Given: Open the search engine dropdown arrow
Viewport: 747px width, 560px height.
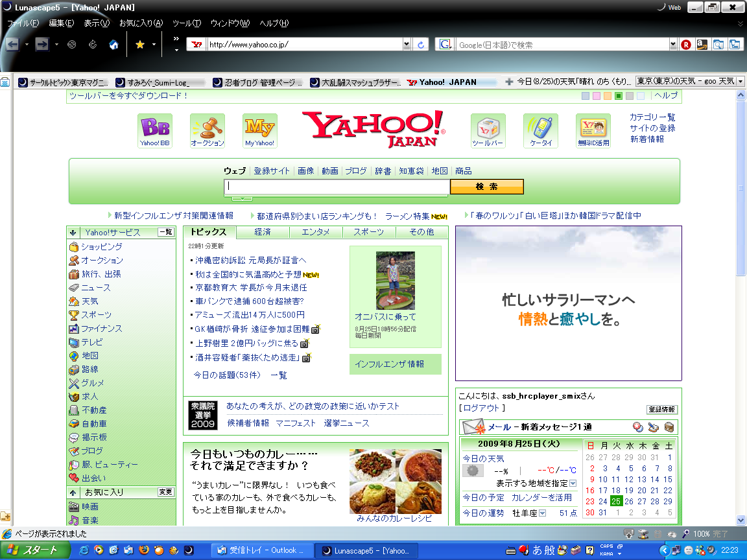Looking at the screenshot, I should click(672, 45).
